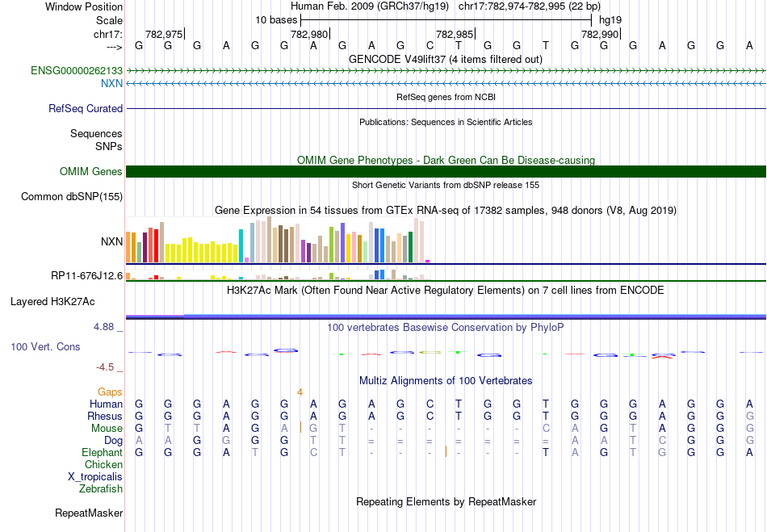Select the Rhesus species alignment label

(105, 416)
